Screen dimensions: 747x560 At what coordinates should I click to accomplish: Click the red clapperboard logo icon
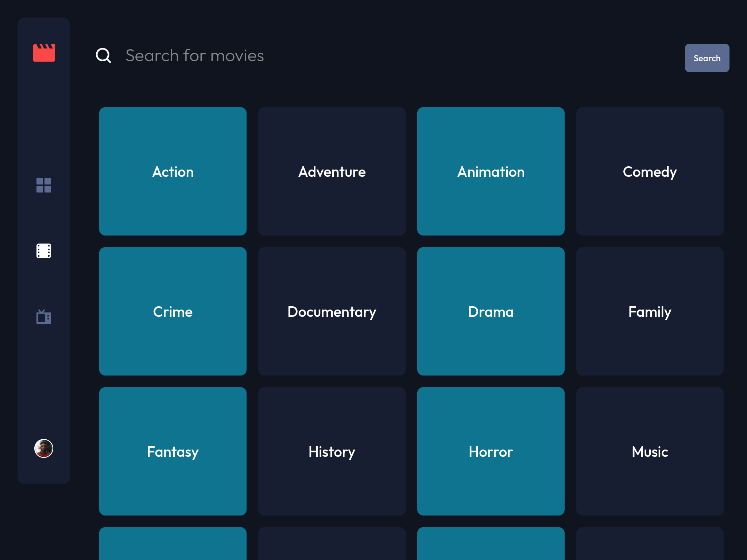[44, 53]
